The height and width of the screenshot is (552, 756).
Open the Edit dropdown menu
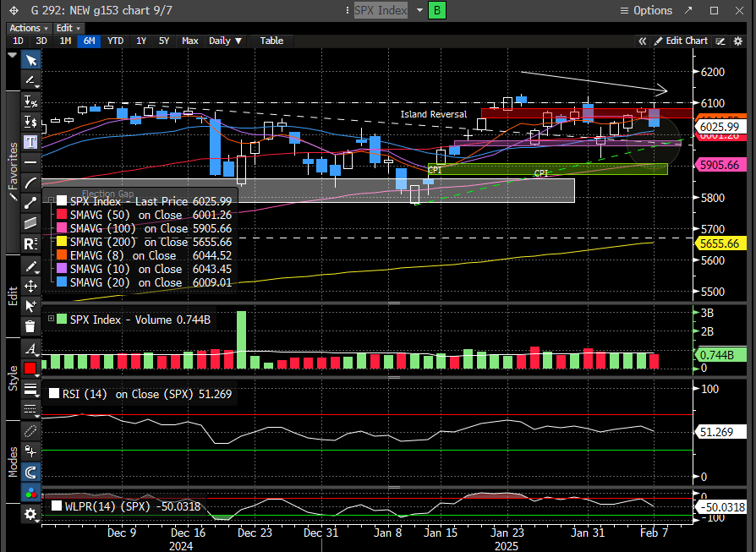point(68,28)
